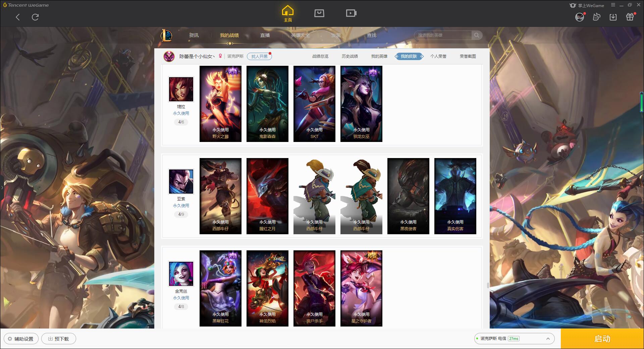Click the player name 陈蕾是个小仙女

(x=197, y=56)
